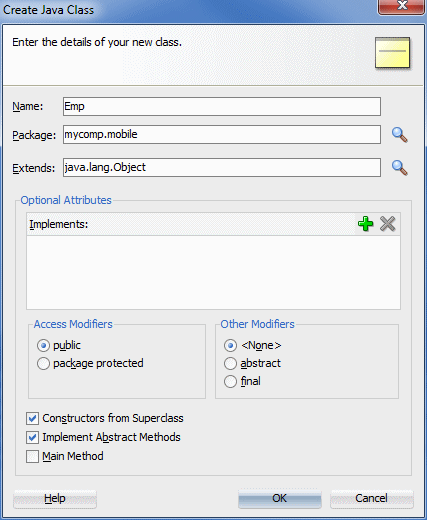The height and width of the screenshot is (520, 427).
Task: Add an interface with the green plus icon
Action: pos(365,224)
